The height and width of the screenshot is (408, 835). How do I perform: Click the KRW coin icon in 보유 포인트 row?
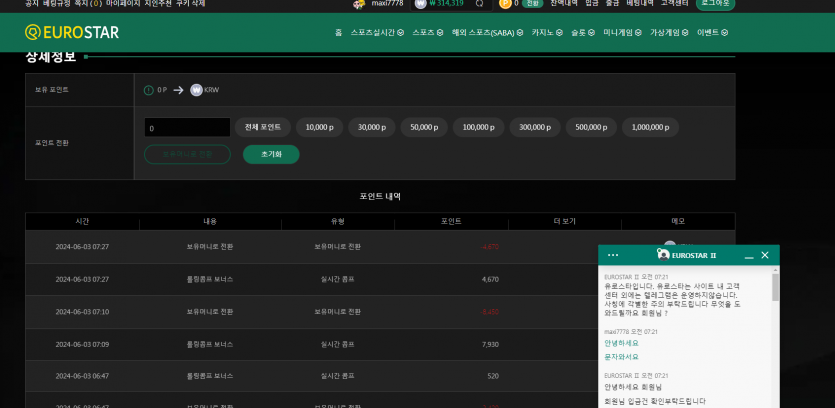pyautogui.click(x=197, y=90)
